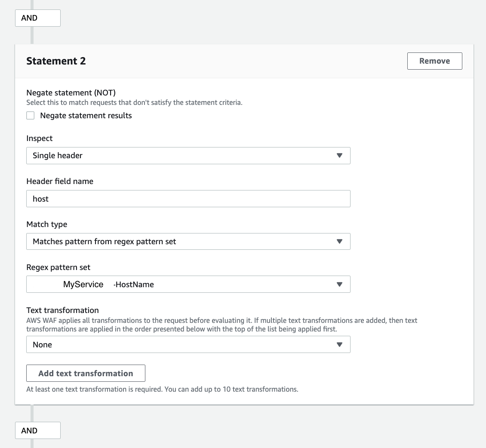486x448 pixels.
Task: Click the Inspect dropdown arrow icon
Action: tap(339, 156)
